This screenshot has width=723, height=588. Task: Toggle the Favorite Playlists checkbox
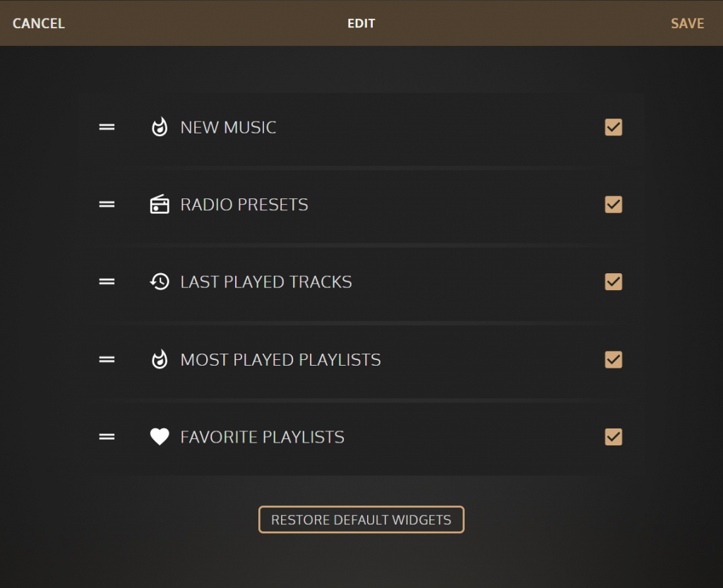[614, 437]
